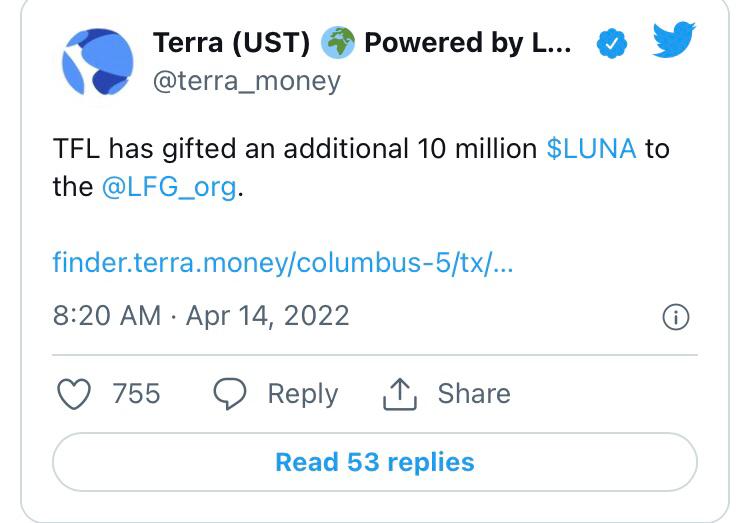Screen dimensions: 750x523
Task: Open the @LFG_org mention
Action: 170,187
